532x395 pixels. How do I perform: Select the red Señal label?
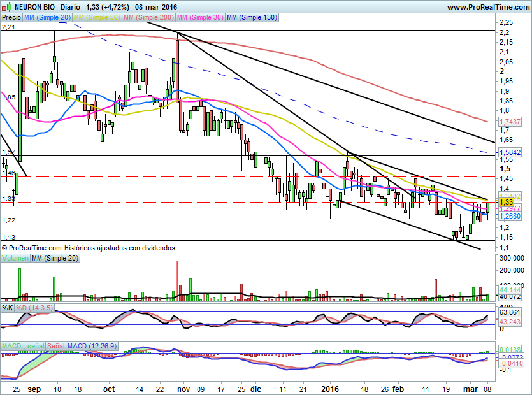point(56,346)
